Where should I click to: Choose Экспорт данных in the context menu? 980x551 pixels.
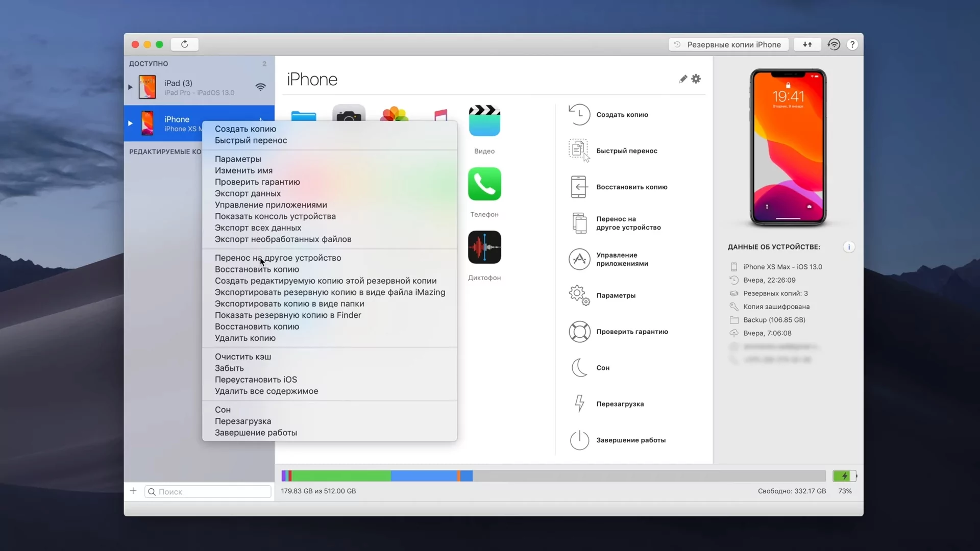coord(330,193)
